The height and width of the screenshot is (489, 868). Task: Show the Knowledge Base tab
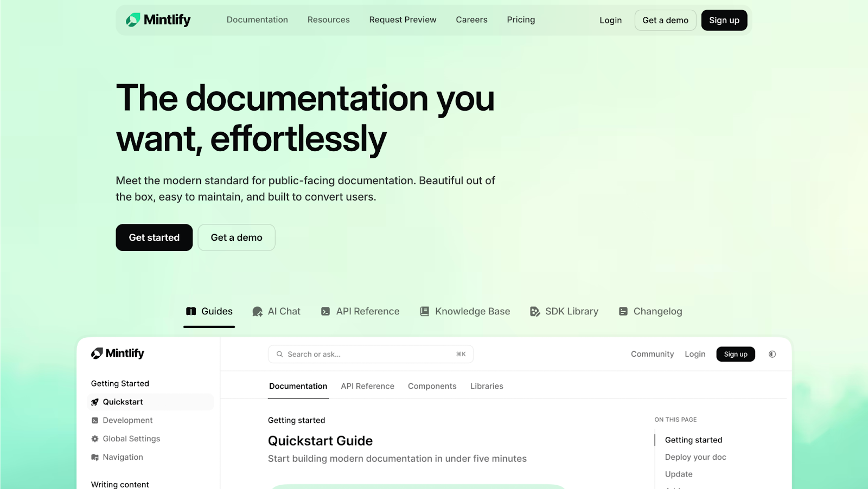tap(465, 312)
